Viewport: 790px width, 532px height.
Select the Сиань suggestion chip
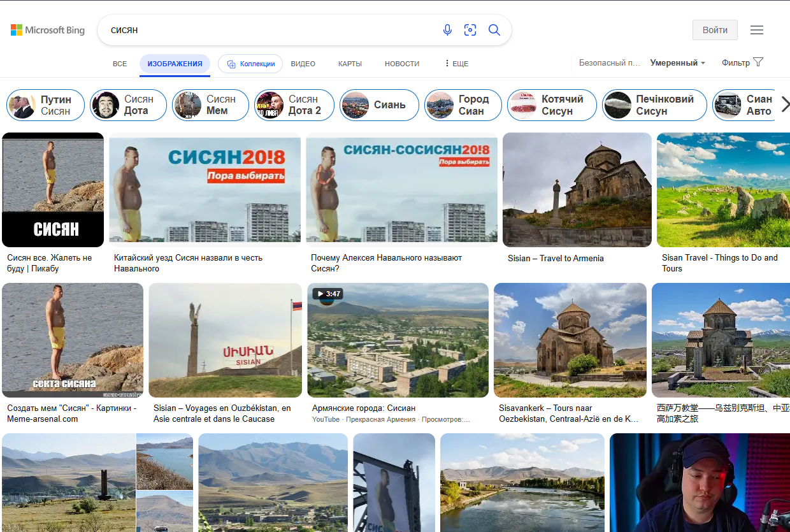pyautogui.click(x=379, y=105)
